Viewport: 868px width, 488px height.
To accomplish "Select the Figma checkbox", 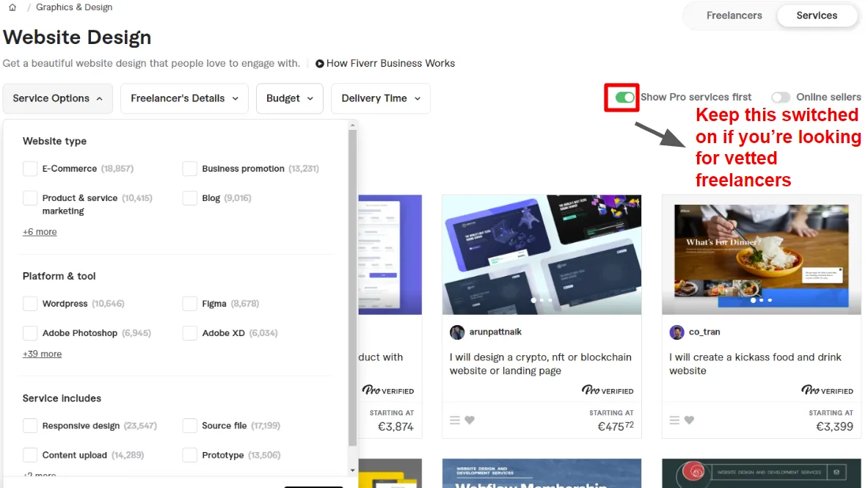I will (189, 304).
